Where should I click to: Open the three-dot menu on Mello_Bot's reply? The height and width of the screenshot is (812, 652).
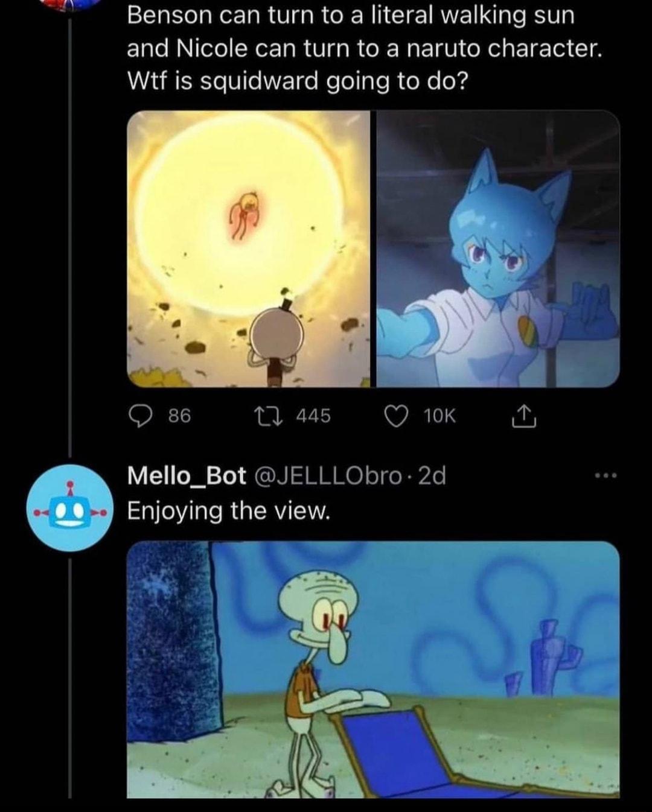(605, 477)
